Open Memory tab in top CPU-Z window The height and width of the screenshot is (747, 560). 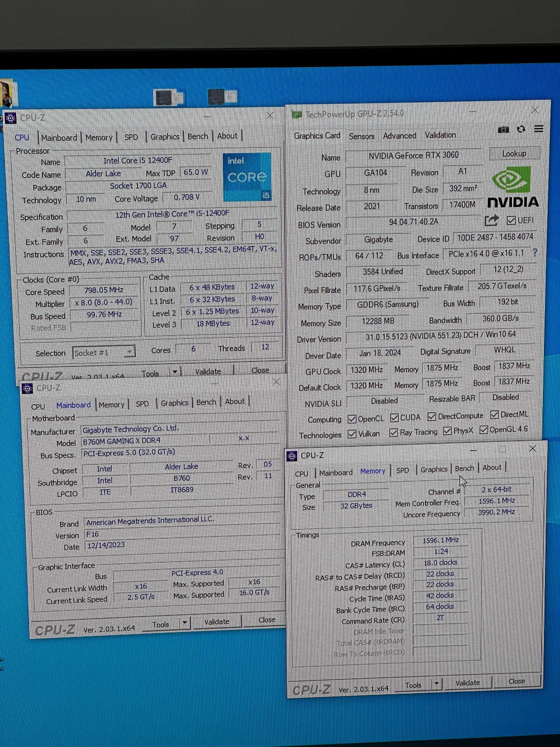point(99,138)
